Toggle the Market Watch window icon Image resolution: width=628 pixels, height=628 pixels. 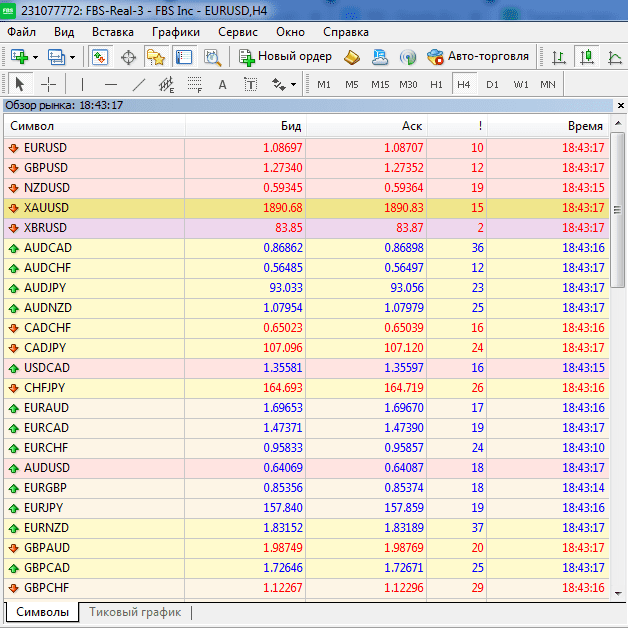tap(100, 57)
